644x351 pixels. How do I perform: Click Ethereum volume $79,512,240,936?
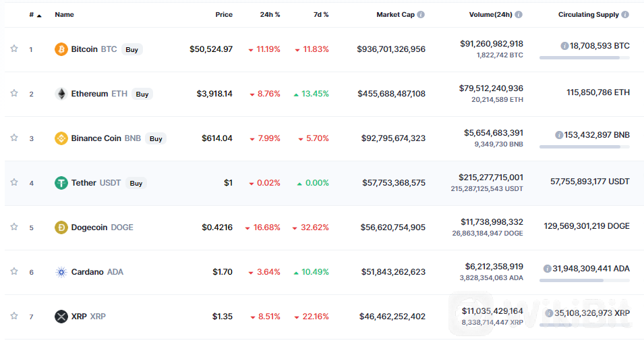point(491,88)
